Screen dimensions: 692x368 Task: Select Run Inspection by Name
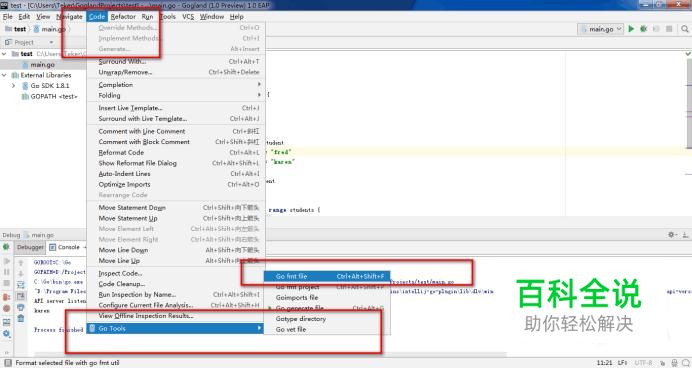point(176,295)
